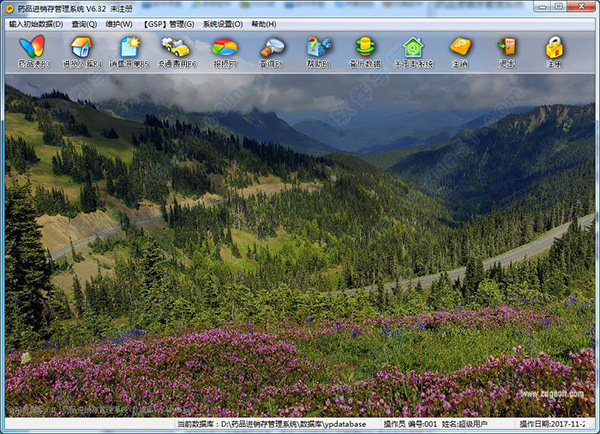Open the 药品表 (drug list) toolbar icon
600x434 pixels.
coord(32,51)
